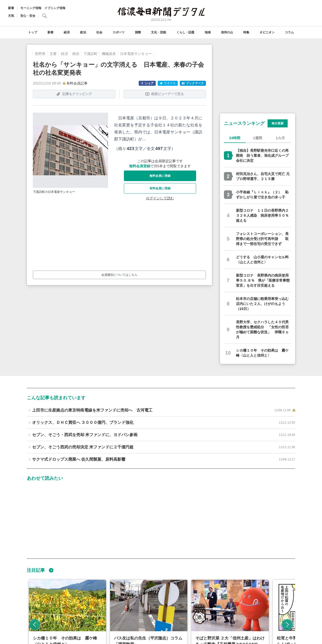Viewport: 322px width, 644px height.
Task: Open the 日本電産サンキョー building photo
Action: pyautogui.click(x=70, y=150)
